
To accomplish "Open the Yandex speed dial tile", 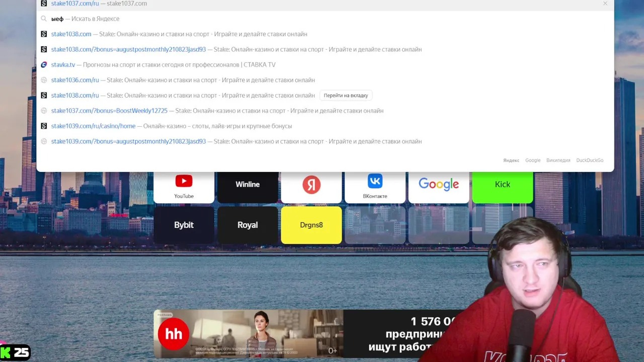I will point(311,187).
